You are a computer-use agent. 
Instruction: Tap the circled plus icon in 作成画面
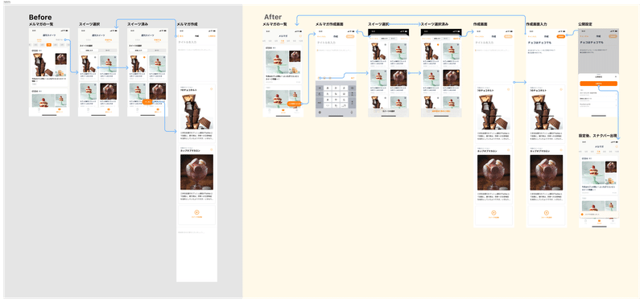coord(493,213)
